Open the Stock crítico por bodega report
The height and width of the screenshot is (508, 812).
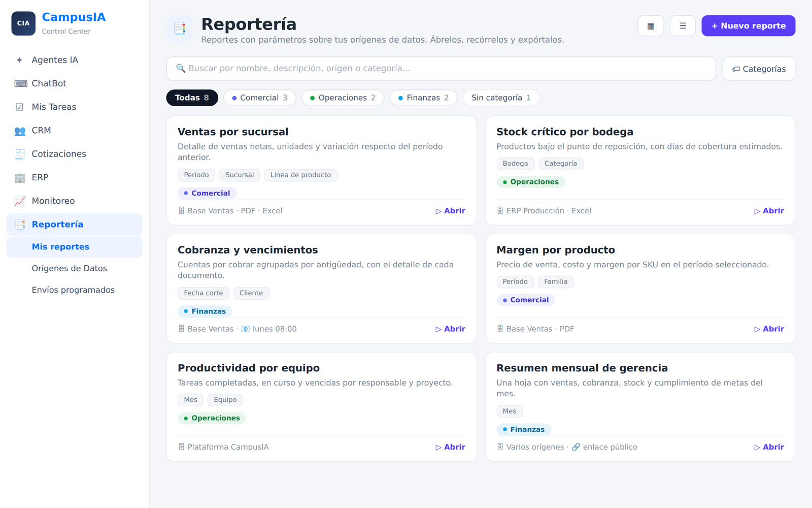point(769,211)
